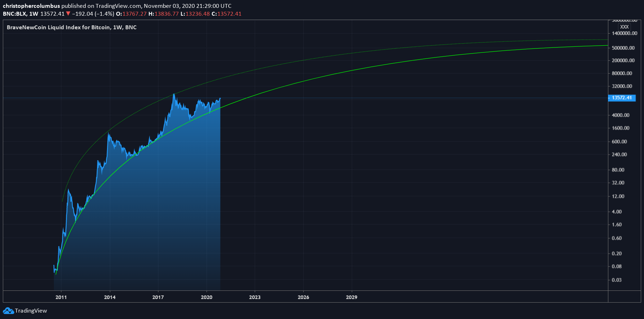Viewport: 644px width, 319px height.
Task: Click the 4000.00 price scale label
Action: pos(621,115)
